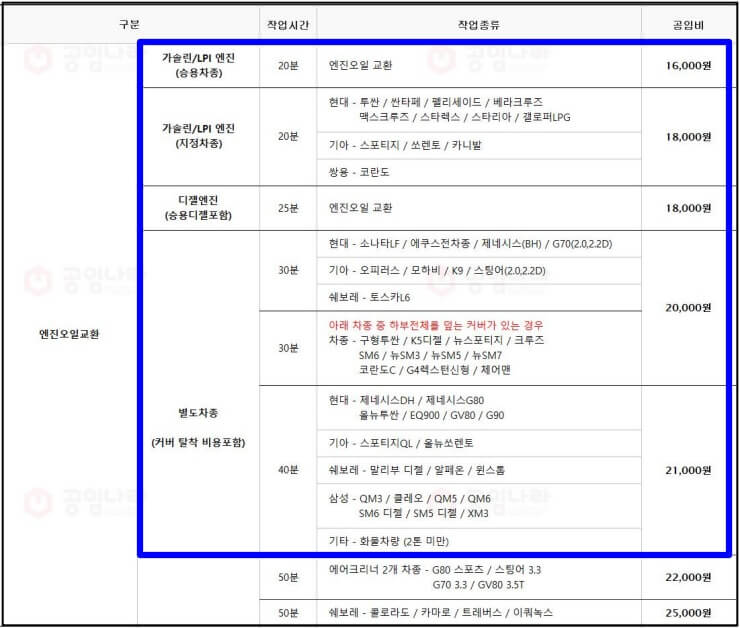
Task: Click 18,000원 in the 디젤엔진 row
Action: 688,208
